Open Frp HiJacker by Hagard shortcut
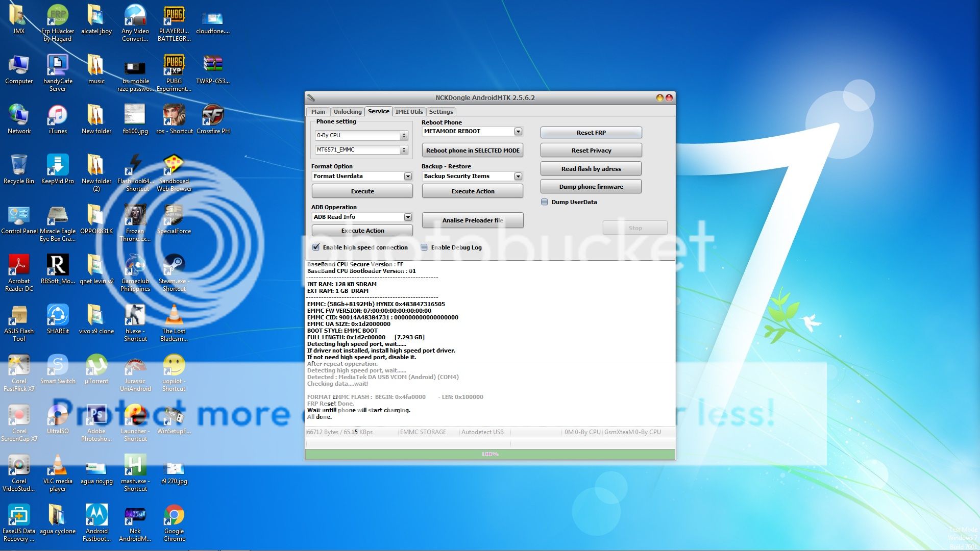Screen dimensions: 980x551 58,16
